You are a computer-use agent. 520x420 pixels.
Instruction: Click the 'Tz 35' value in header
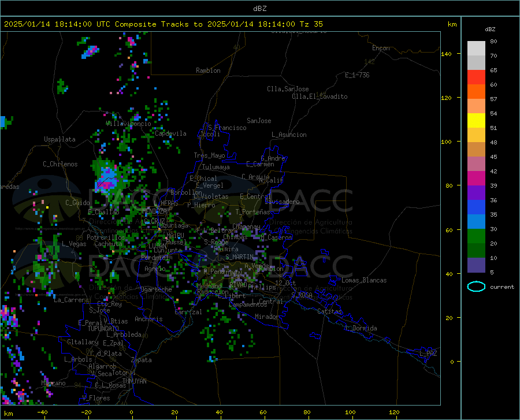point(311,24)
